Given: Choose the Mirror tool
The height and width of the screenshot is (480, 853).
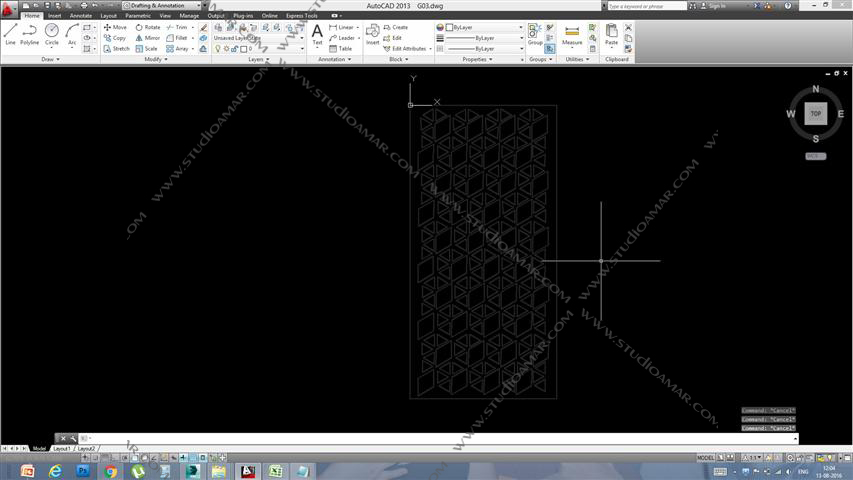Looking at the screenshot, I should point(148,38).
